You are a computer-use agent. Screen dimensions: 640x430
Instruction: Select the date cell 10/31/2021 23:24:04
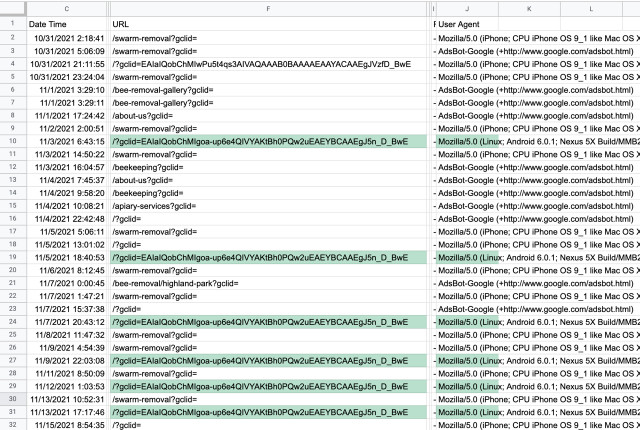click(x=67, y=76)
